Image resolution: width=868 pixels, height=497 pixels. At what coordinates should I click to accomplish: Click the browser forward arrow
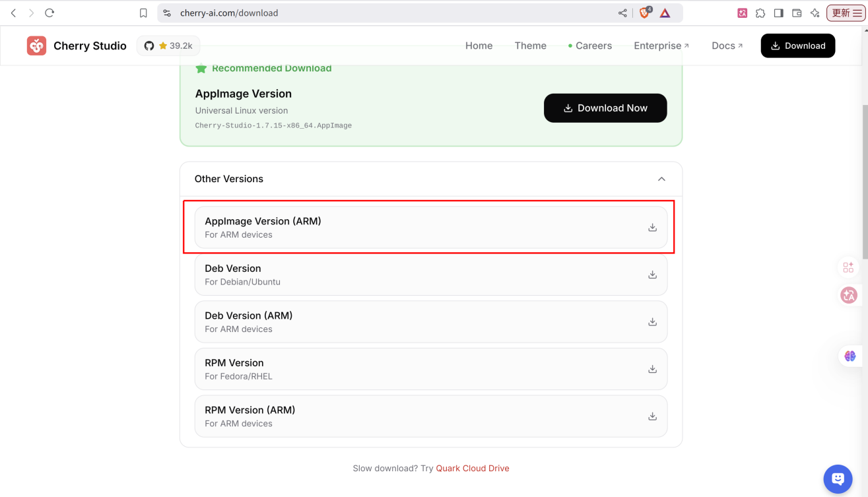coord(31,13)
